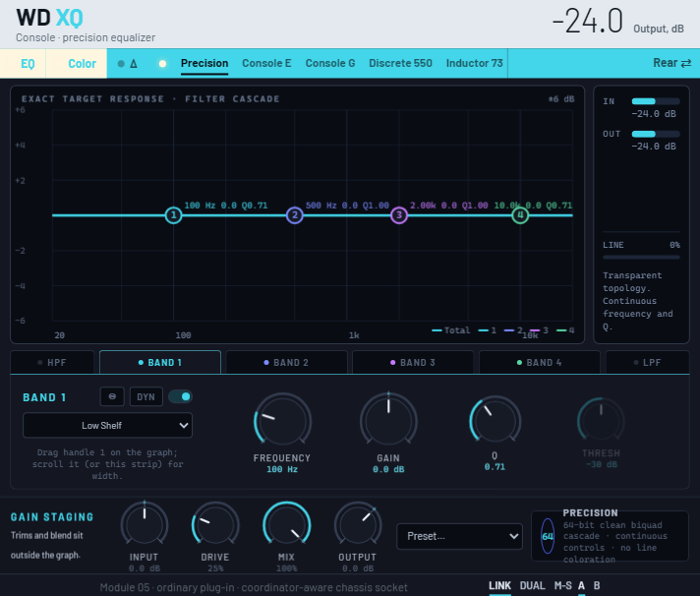This screenshot has width=700, height=596.
Task: Click the ±6 dB range label
Action: pos(561,99)
